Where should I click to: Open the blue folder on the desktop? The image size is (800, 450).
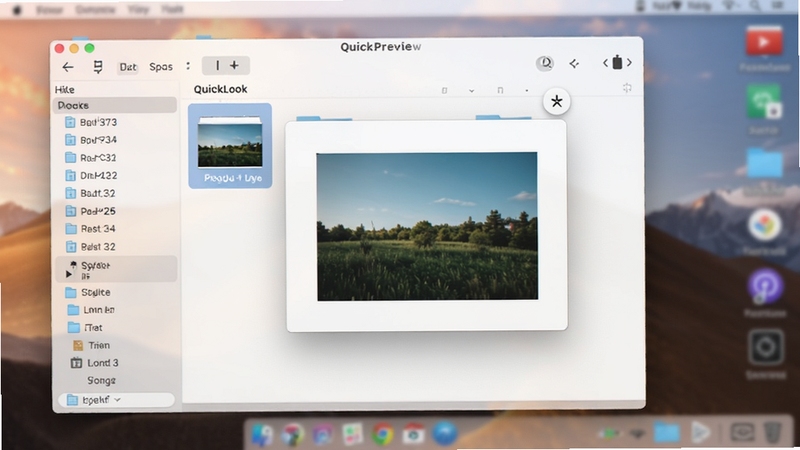(764, 163)
